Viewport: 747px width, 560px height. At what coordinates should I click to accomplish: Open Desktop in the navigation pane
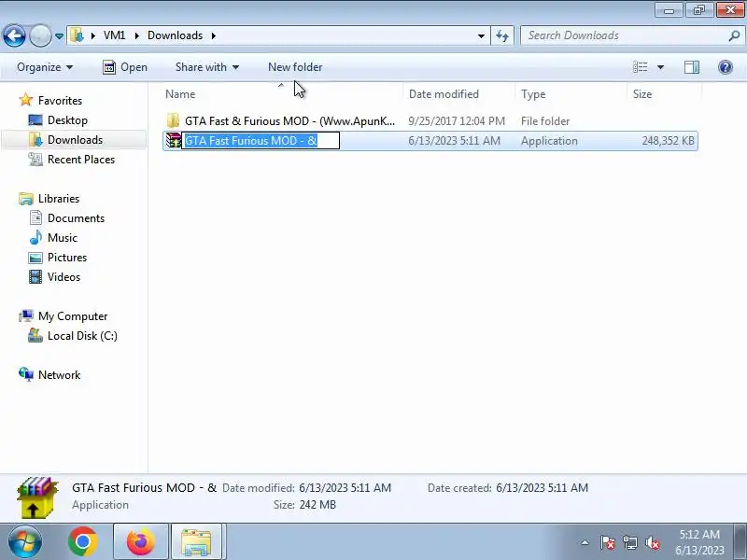tap(67, 120)
